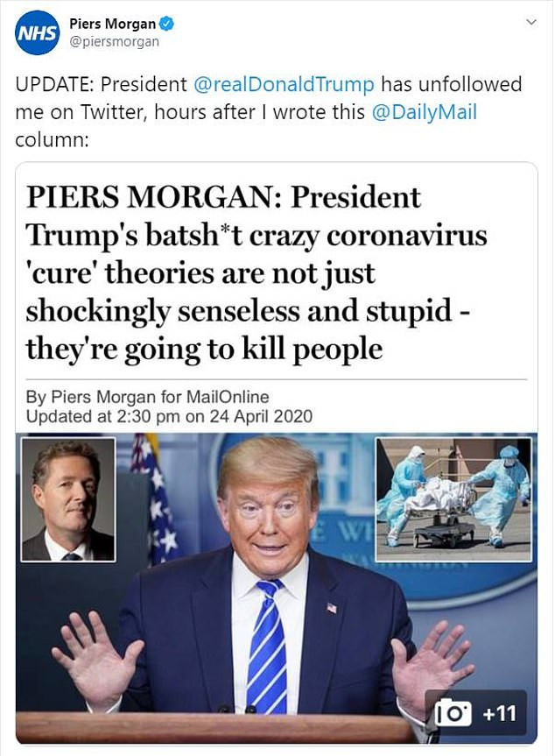Click the camera gallery icon
The image size is (555, 756).
[453, 712]
